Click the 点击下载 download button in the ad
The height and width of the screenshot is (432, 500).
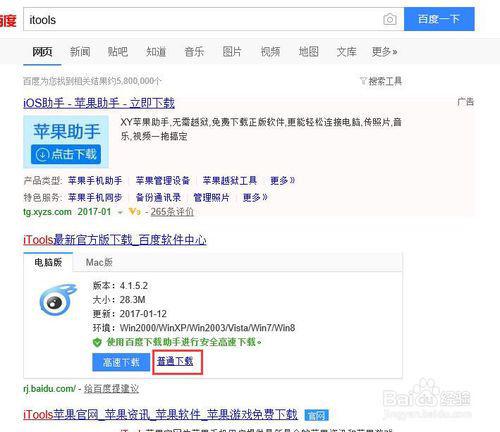pyautogui.click(x=66, y=154)
